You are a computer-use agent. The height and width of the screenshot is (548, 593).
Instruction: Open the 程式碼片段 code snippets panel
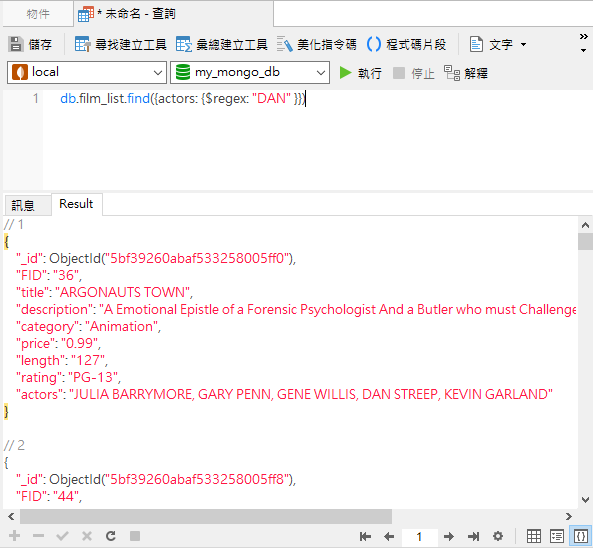[x=406, y=45]
